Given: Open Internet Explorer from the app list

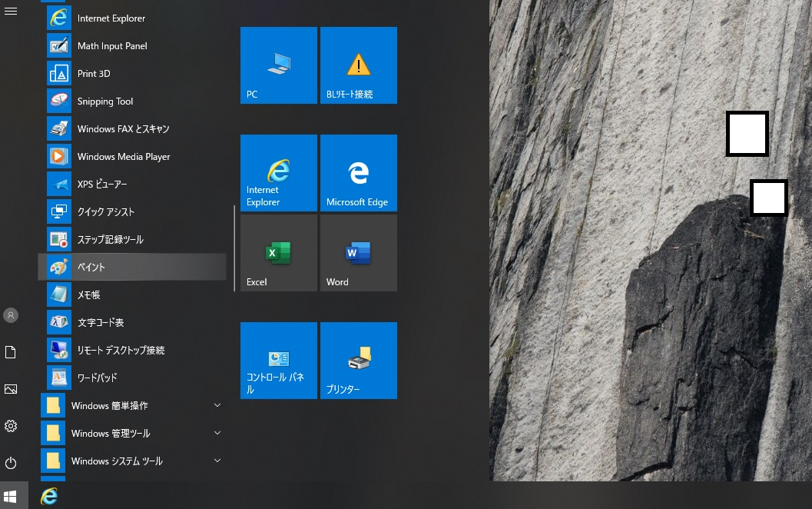Looking at the screenshot, I should click(132, 18).
